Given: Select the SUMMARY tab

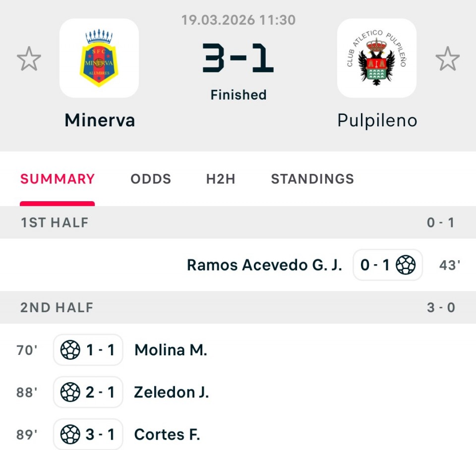Looking at the screenshot, I should [x=58, y=179].
